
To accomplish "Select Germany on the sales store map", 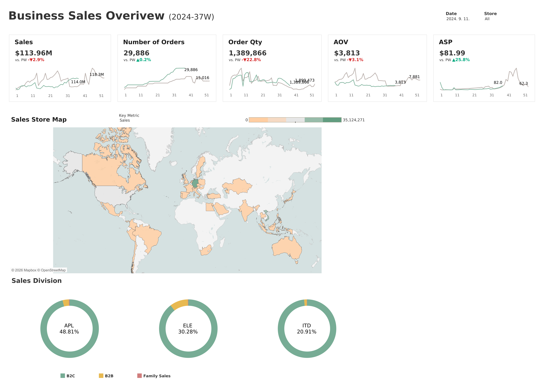I will pos(195,183).
